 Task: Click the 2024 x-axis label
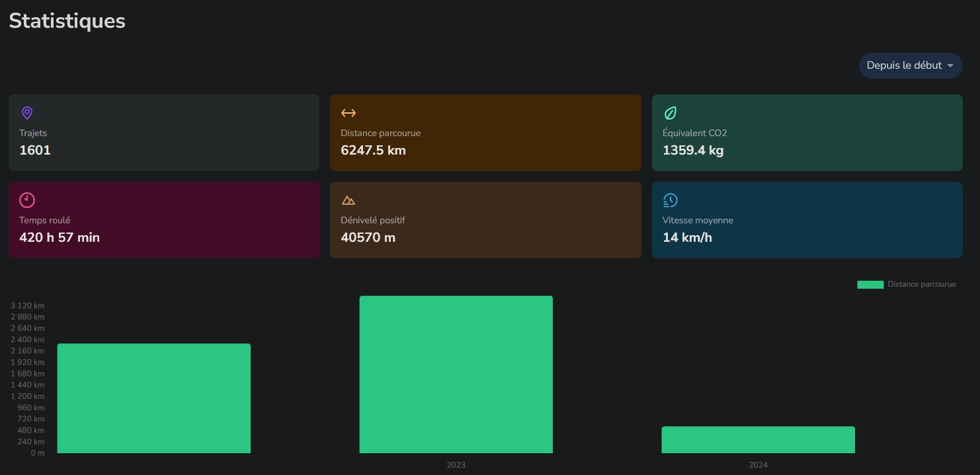click(758, 465)
